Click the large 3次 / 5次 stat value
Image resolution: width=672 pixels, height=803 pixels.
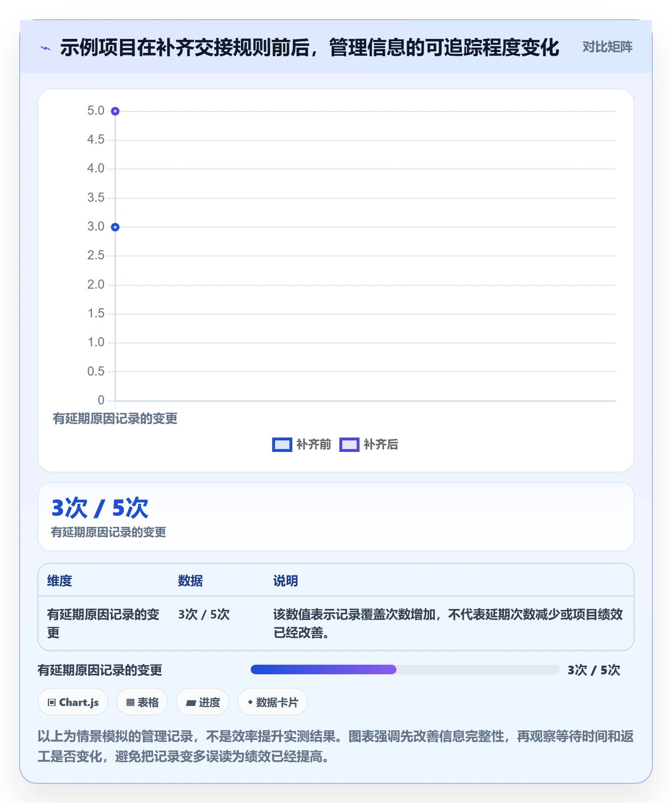pyautogui.click(x=100, y=508)
